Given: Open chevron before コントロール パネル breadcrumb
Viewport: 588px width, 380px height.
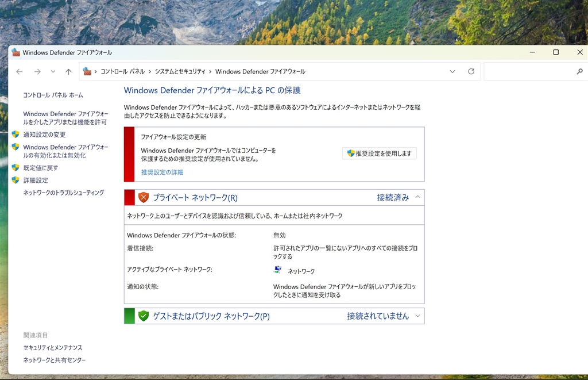Looking at the screenshot, I should point(96,71).
